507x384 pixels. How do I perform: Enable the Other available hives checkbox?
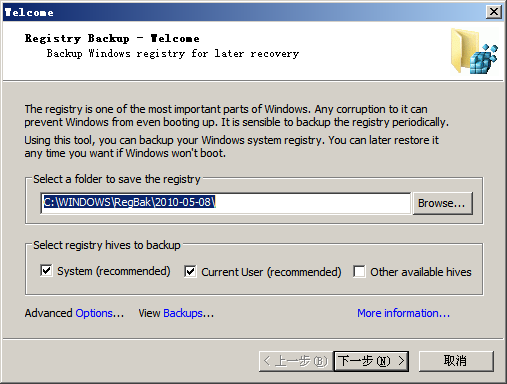(359, 272)
